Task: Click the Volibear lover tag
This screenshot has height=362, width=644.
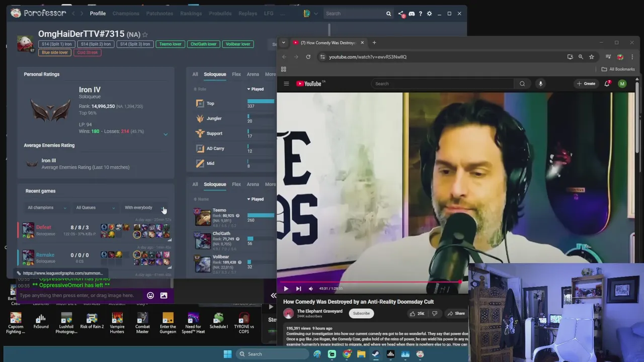Action: pos(237,44)
